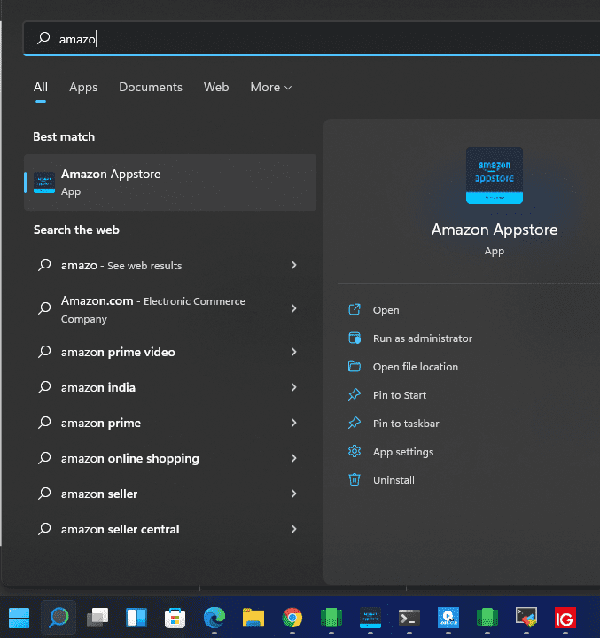Click the Widgets icon on the taskbar
Image resolution: width=600 pixels, height=638 pixels.
click(136, 617)
